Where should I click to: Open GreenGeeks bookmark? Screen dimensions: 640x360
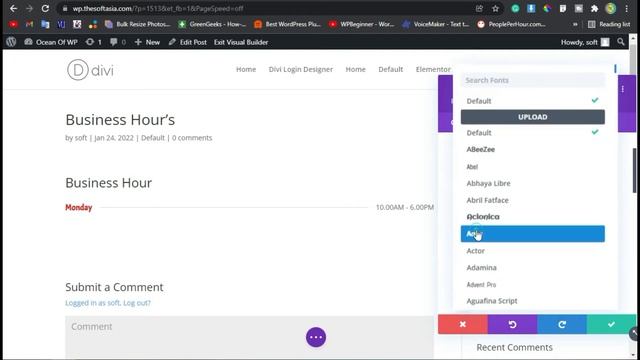(212, 24)
